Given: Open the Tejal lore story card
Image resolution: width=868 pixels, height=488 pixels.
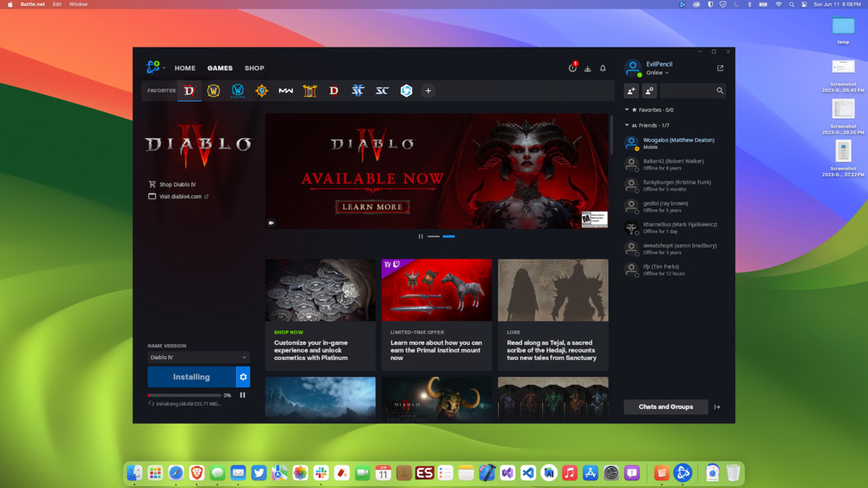Looking at the screenshot, I should point(553,314).
